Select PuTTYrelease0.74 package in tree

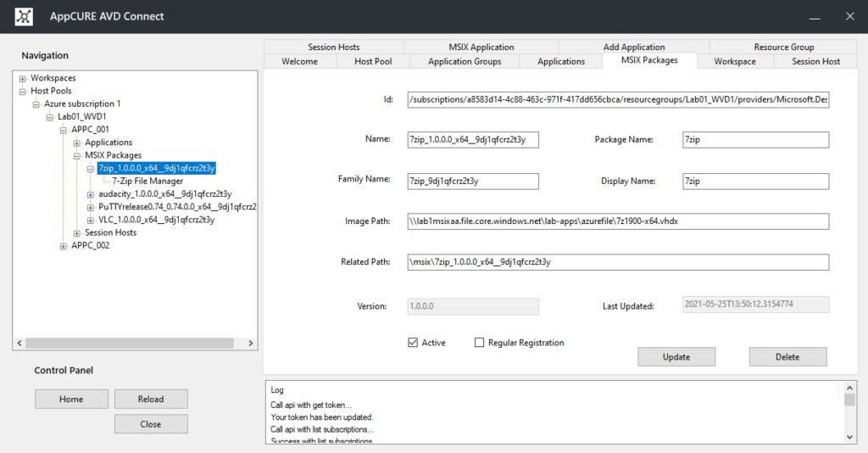[177, 206]
